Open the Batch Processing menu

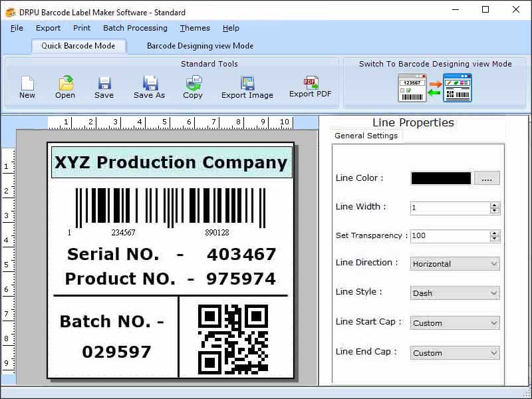[136, 28]
